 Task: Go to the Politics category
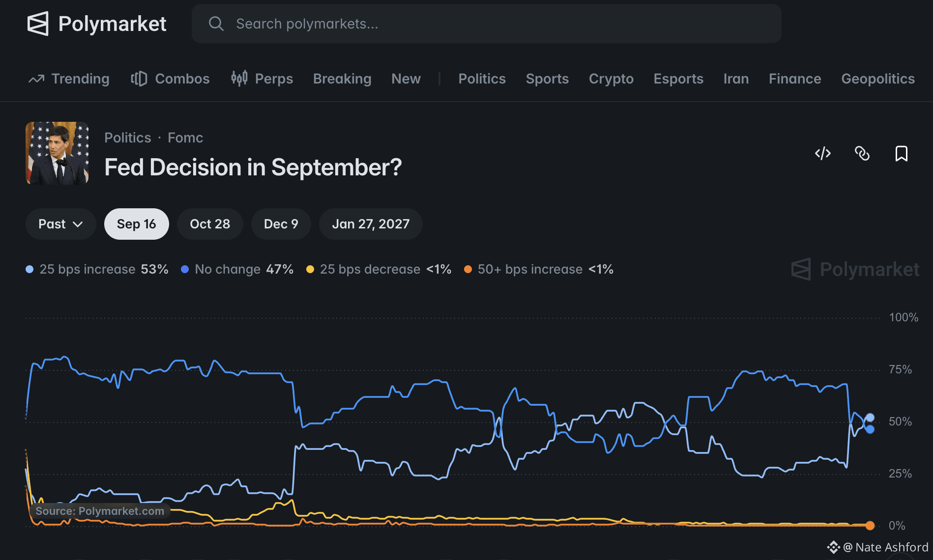point(482,79)
